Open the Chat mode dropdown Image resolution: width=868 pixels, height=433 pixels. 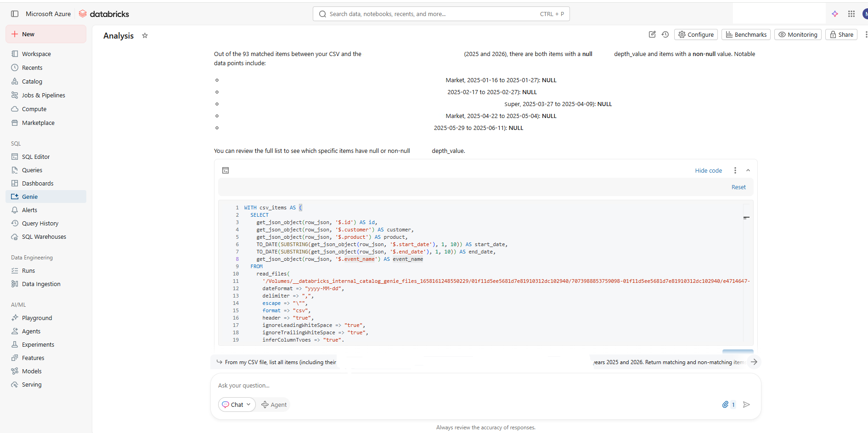coord(237,405)
